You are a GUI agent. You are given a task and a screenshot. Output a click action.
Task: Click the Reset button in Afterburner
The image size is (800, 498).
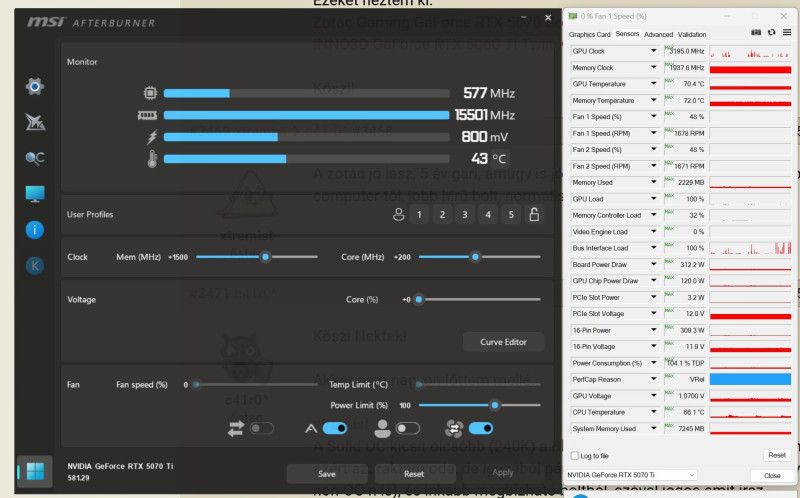tap(414, 474)
